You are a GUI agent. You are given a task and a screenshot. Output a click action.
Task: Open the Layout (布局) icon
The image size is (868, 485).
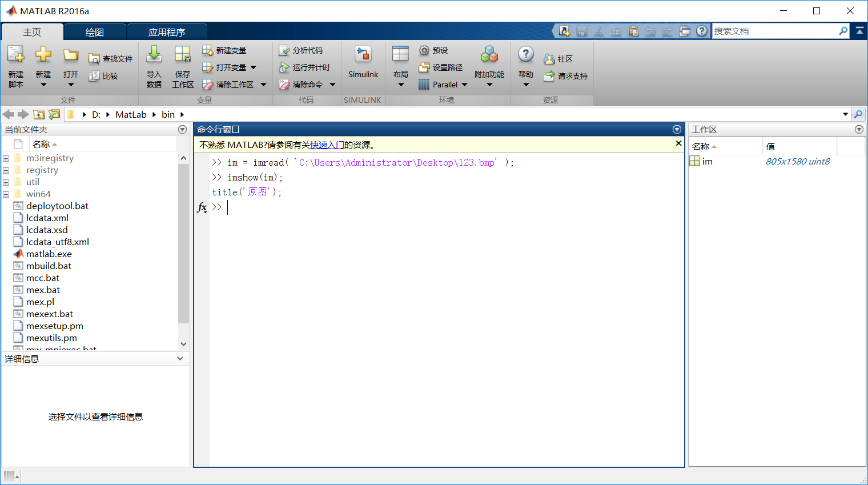pyautogui.click(x=400, y=55)
